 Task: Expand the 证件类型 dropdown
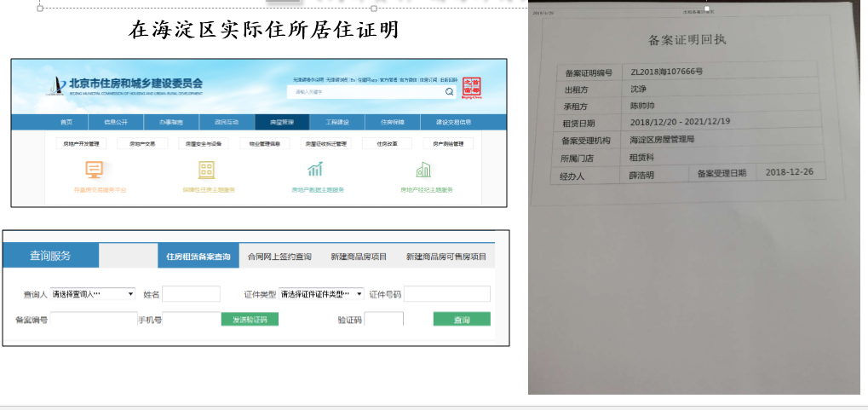click(x=322, y=294)
